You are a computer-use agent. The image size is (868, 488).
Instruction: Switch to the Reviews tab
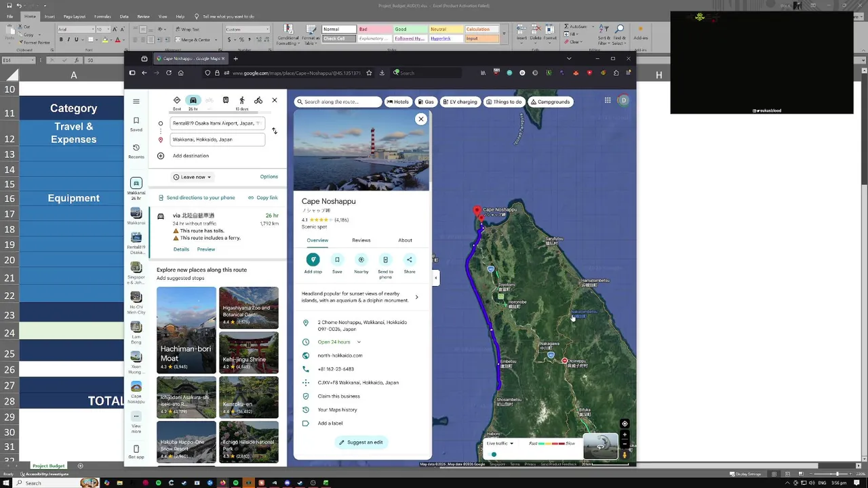pos(361,240)
